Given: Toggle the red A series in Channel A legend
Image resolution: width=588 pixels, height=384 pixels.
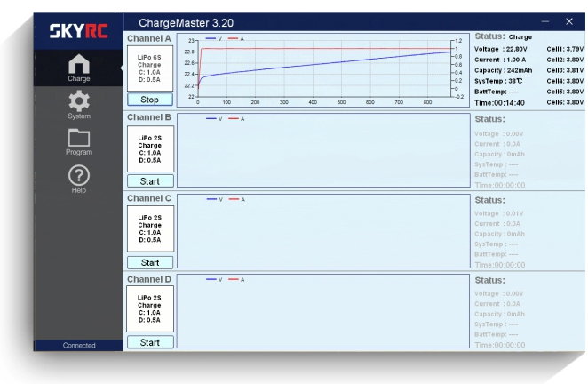Looking at the screenshot, I should tap(236, 39).
